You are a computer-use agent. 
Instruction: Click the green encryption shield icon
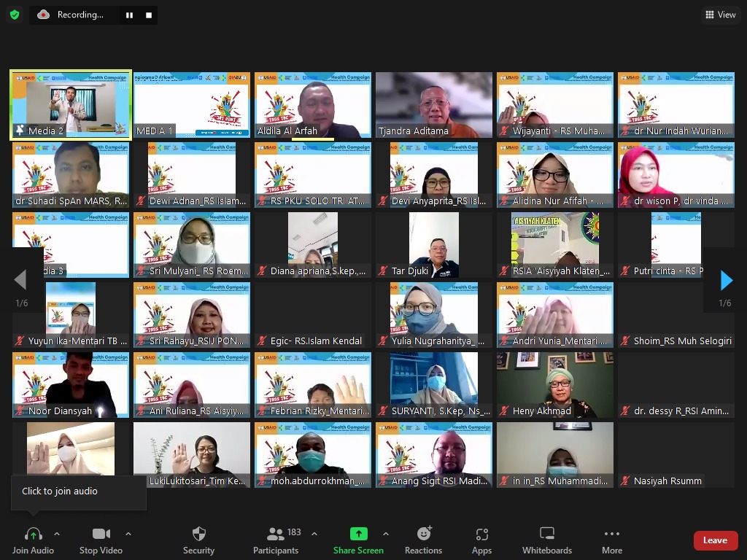click(15, 15)
